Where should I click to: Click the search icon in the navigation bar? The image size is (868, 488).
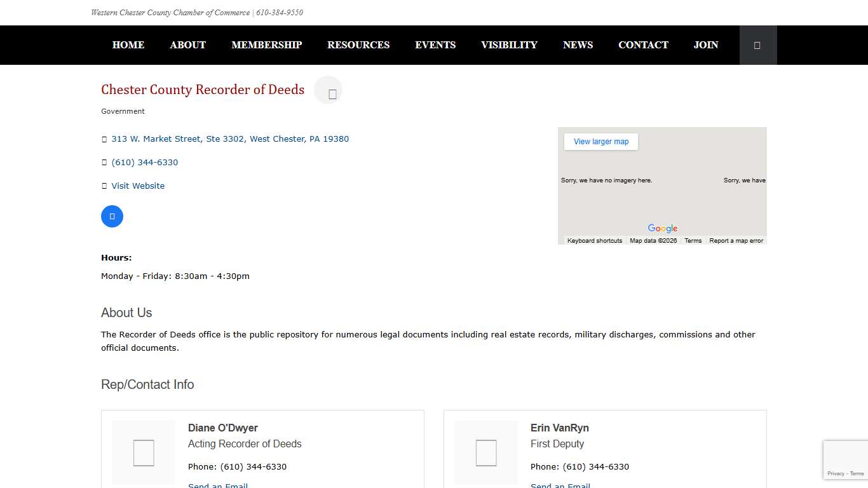(x=757, y=44)
